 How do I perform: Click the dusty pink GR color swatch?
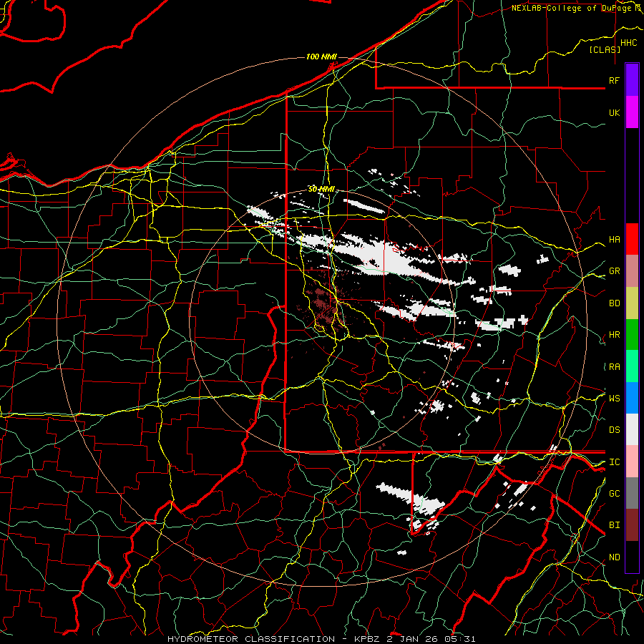click(x=632, y=270)
